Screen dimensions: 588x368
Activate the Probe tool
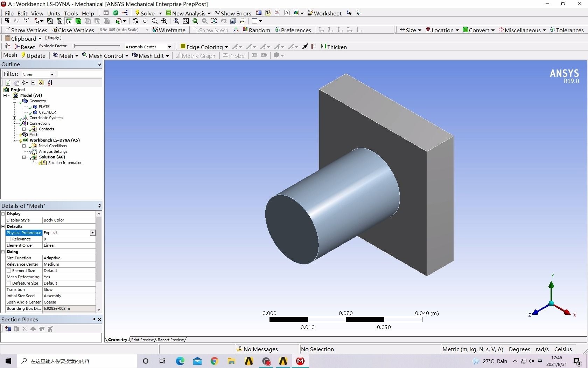[233, 55]
